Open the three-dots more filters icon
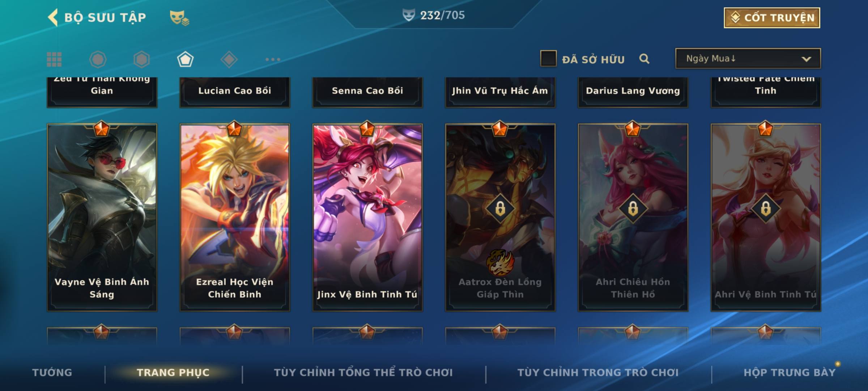The height and width of the screenshot is (391, 868). click(x=273, y=59)
